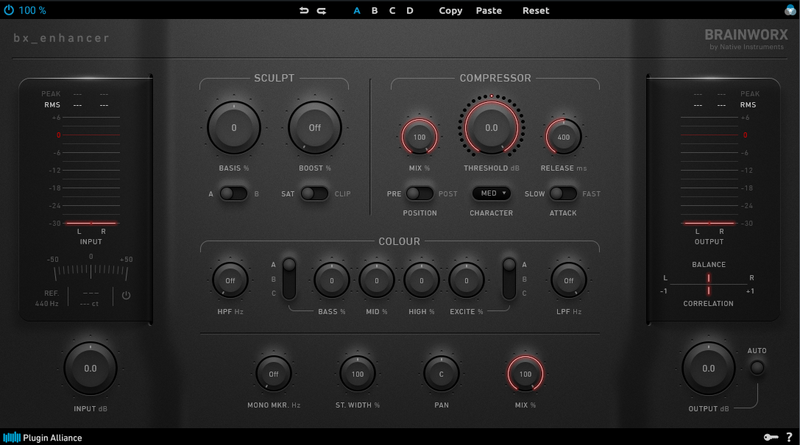The width and height of the screenshot is (800, 445).
Task: Open the license key icon
Action: 771,437
